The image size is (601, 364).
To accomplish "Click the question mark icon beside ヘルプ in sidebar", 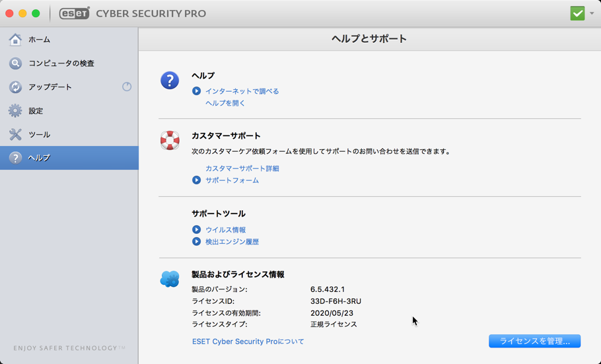I will tap(15, 158).
